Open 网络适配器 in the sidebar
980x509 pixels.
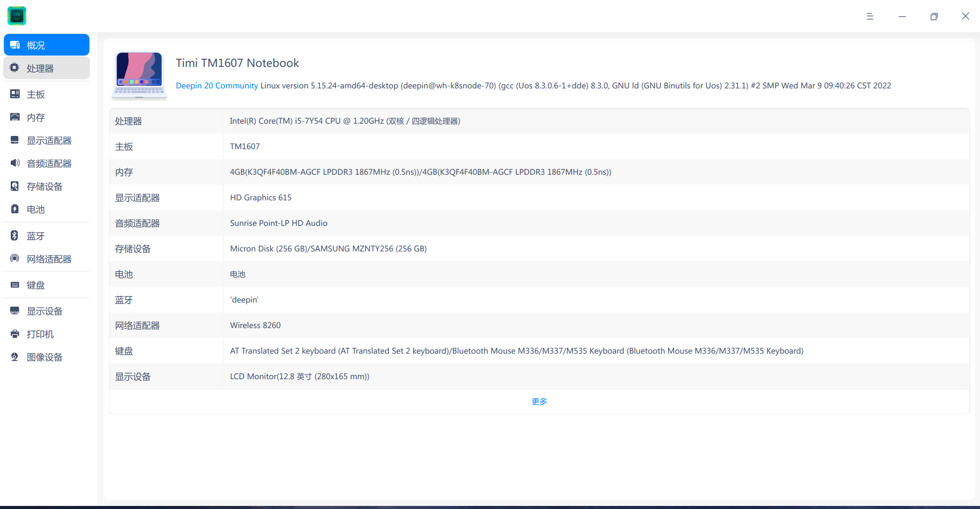47,259
